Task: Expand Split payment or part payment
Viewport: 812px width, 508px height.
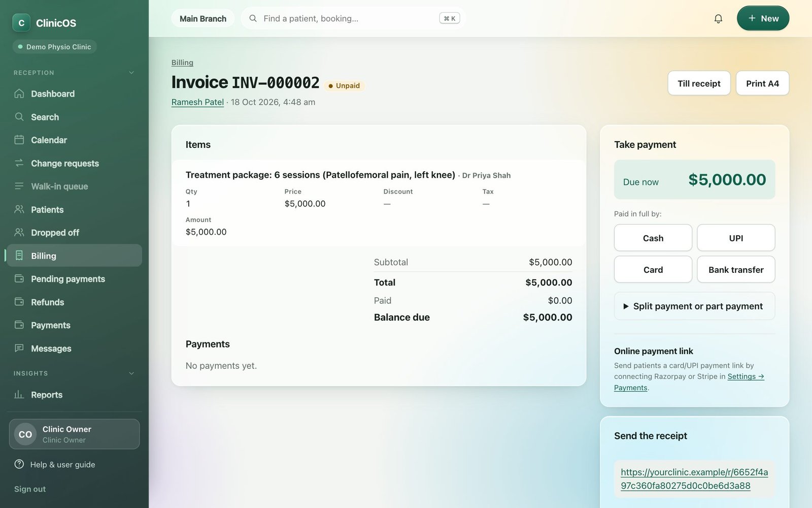Action: pyautogui.click(x=694, y=306)
